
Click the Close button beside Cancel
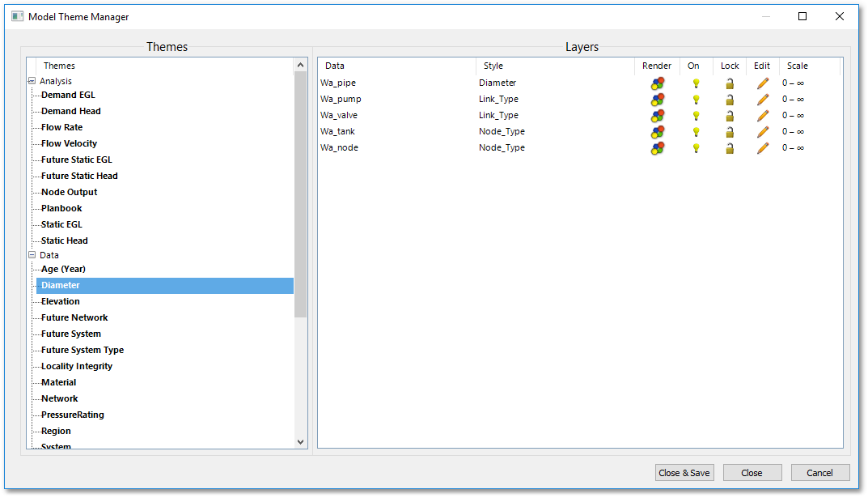(752, 473)
